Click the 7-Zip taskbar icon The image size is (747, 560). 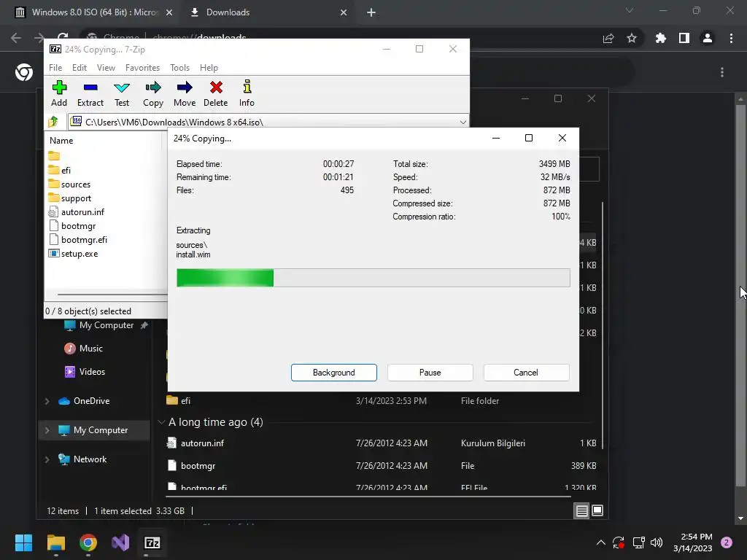(152, 542)
